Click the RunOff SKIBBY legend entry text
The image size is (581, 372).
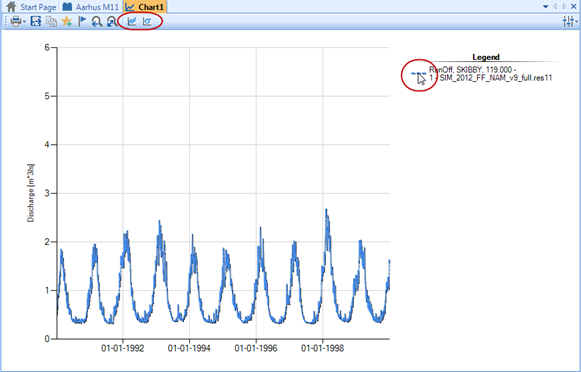(x=491, y=74)
